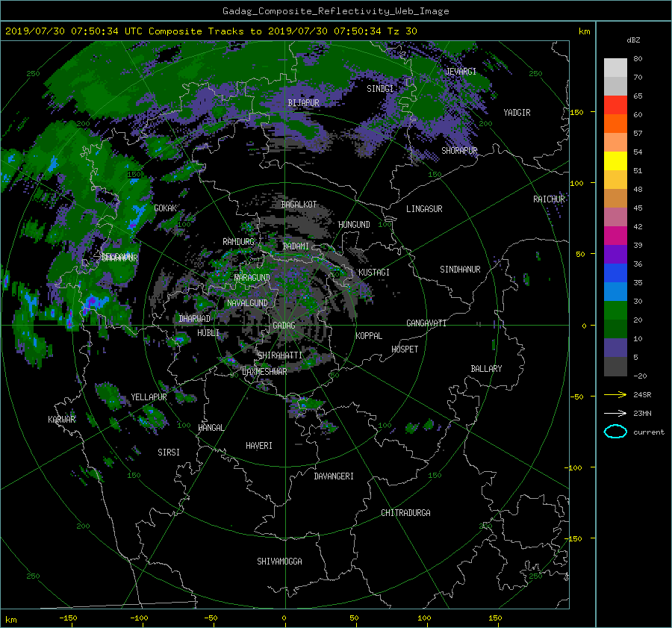This screenshot has height=628, width=672.
Task: Click the SINDHANUR city label
Action: [x=460, y=270]
